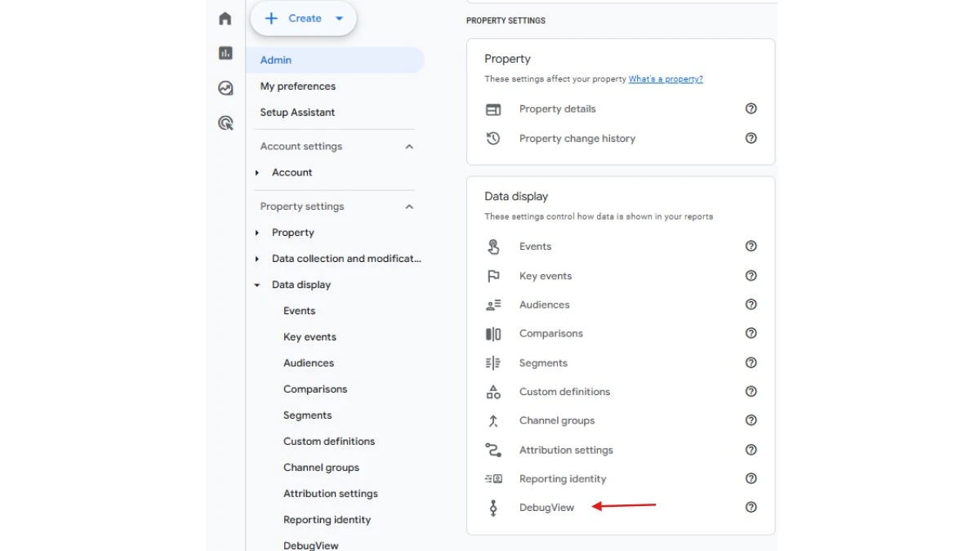Open Property change history row
This screenshot has height=551, width=980.
click(577, 139)
